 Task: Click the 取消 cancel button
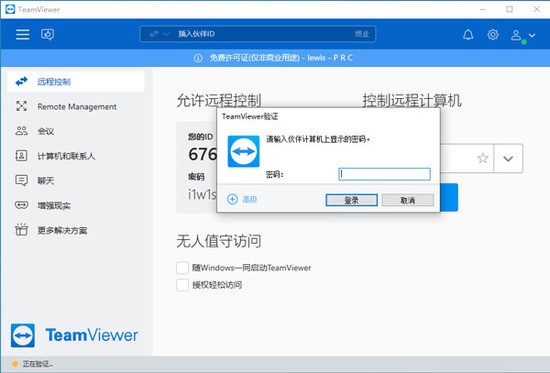pyautogui.click(x=408, y=200)
